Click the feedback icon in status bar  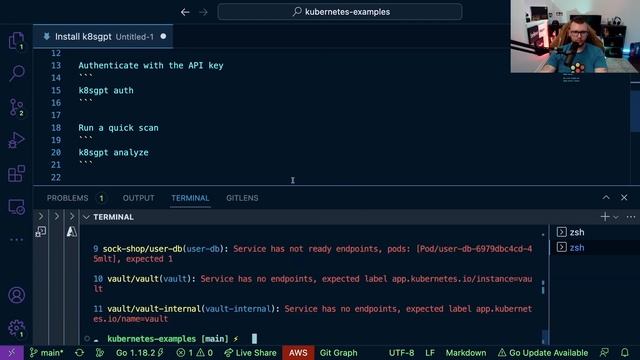pos(604,353)
